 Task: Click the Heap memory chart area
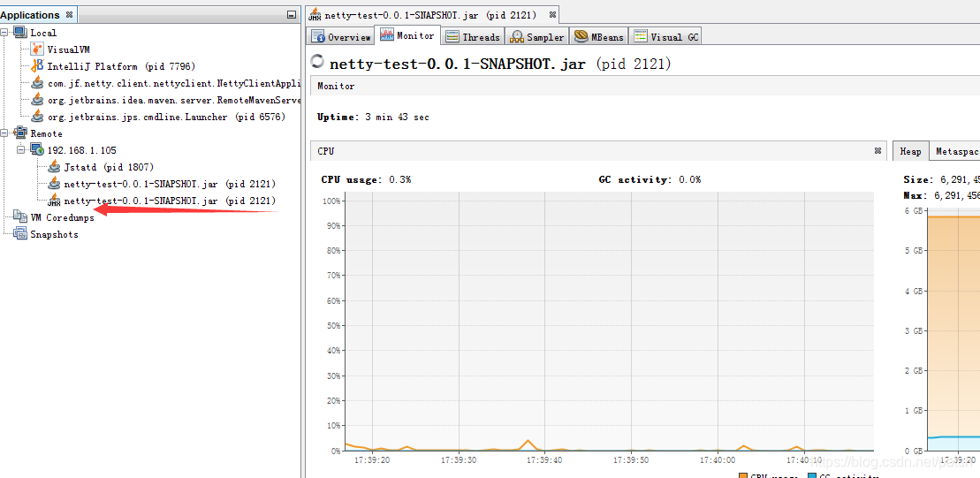tap(953, 330)
